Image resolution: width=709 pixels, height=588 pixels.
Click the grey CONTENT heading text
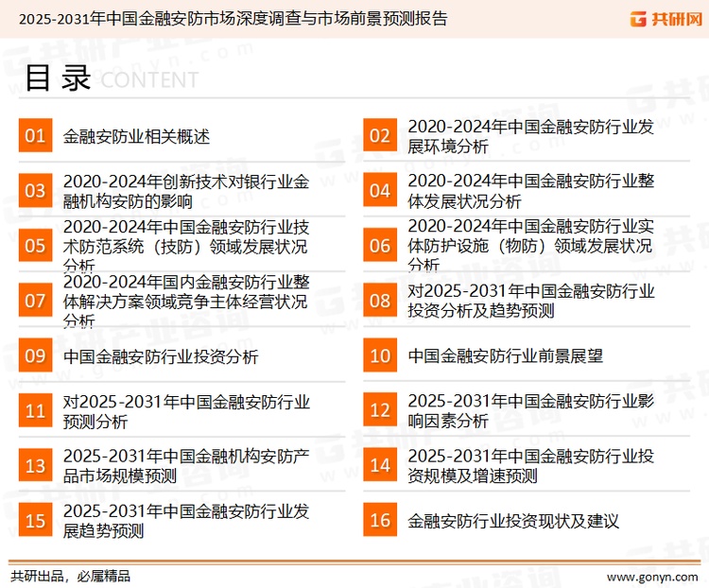(x=149, y=80)
